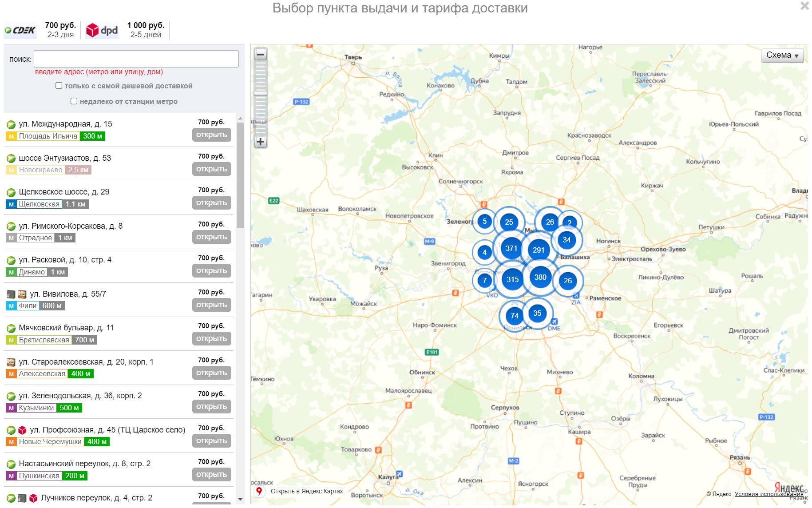The image size is (812, 508).
Task: Open the map cluster marker labeled 380
Action: (540, 277)
